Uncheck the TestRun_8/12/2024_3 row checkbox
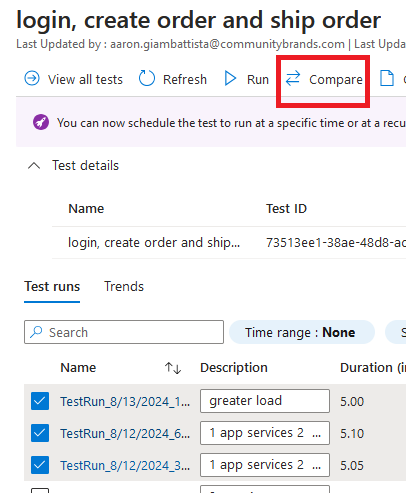Screen dimensions: 411x495 (40, 465)
